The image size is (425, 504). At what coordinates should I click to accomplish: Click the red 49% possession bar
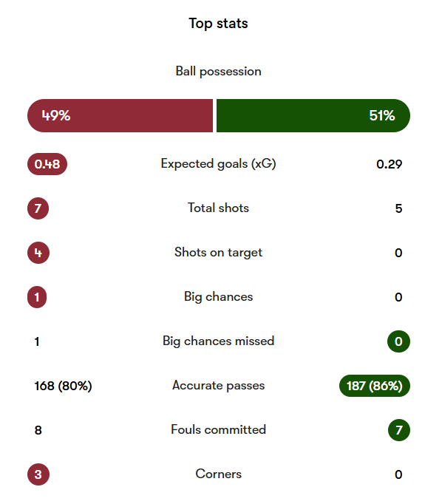120,116
